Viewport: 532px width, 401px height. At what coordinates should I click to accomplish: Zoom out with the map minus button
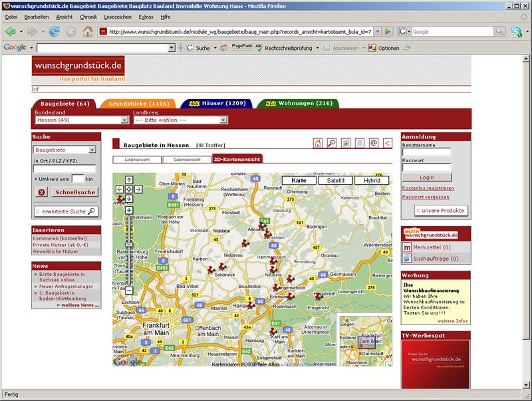(129, 291)
